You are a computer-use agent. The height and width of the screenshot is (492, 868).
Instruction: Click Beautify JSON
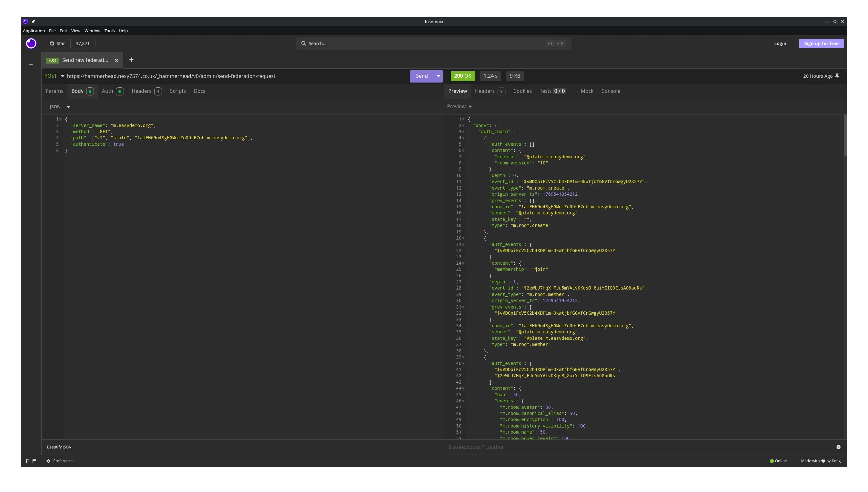[59, 447]
